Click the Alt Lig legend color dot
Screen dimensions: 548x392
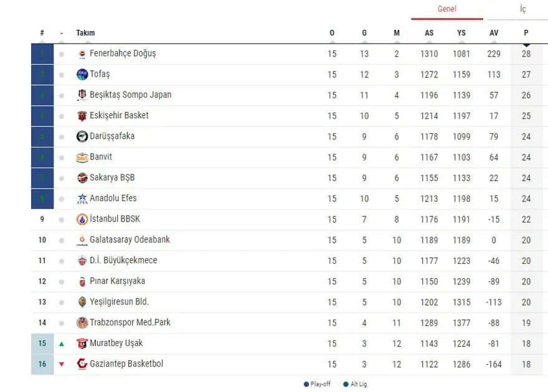pos(346,385)
